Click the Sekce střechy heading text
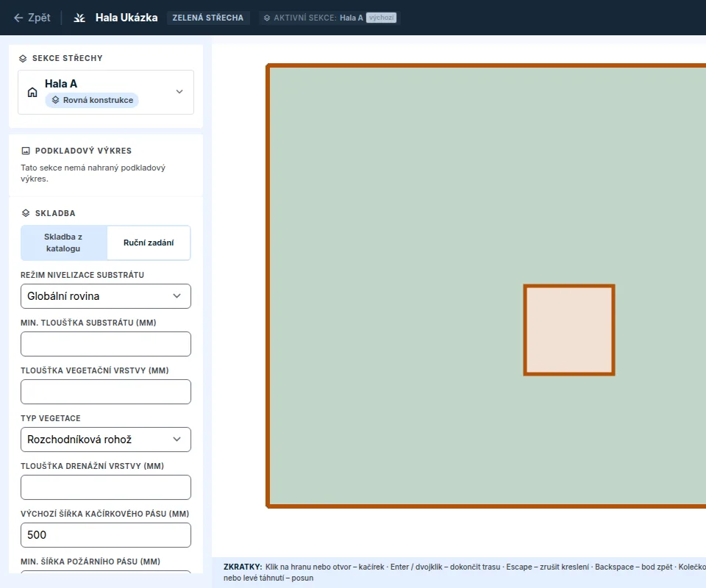Viewport: 706px width, 588px height. coord(68,59)
